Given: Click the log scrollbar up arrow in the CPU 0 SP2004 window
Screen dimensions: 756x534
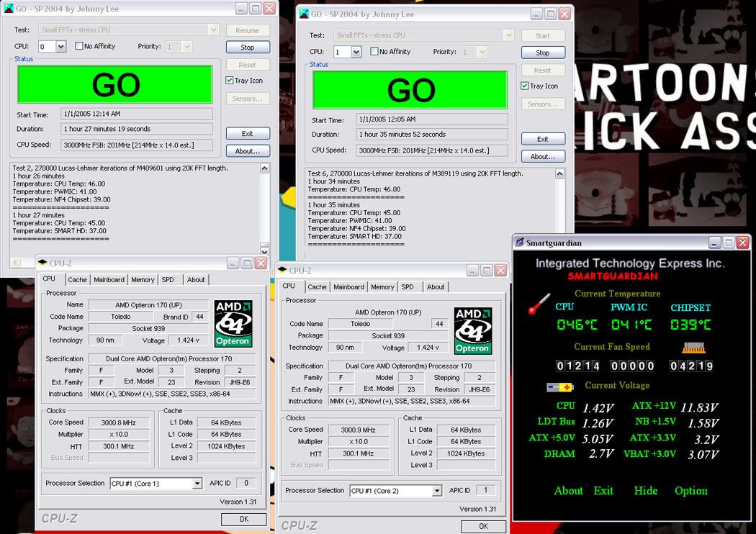Looking at the screenshot, I should tap(265, 168).
